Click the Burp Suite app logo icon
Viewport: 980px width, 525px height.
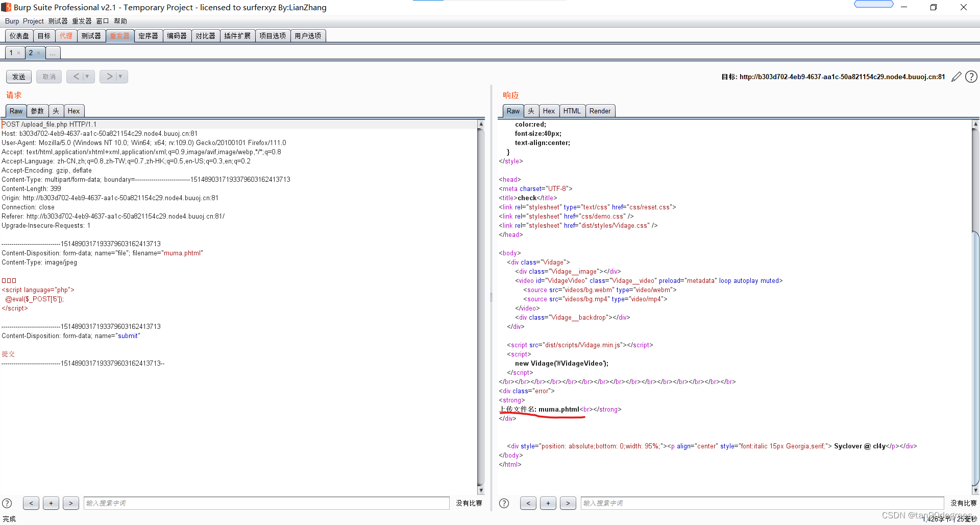click(6, 7)
